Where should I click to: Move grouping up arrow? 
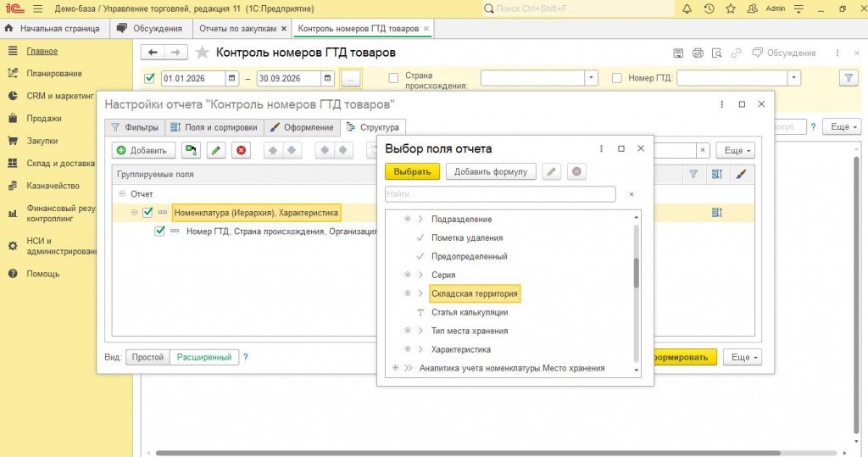[272, 150]
